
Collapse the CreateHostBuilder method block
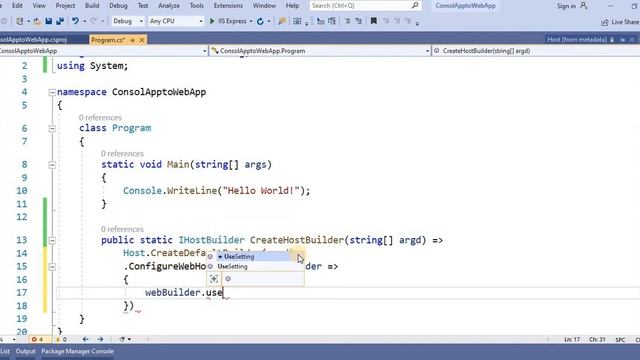pos(52,240)
